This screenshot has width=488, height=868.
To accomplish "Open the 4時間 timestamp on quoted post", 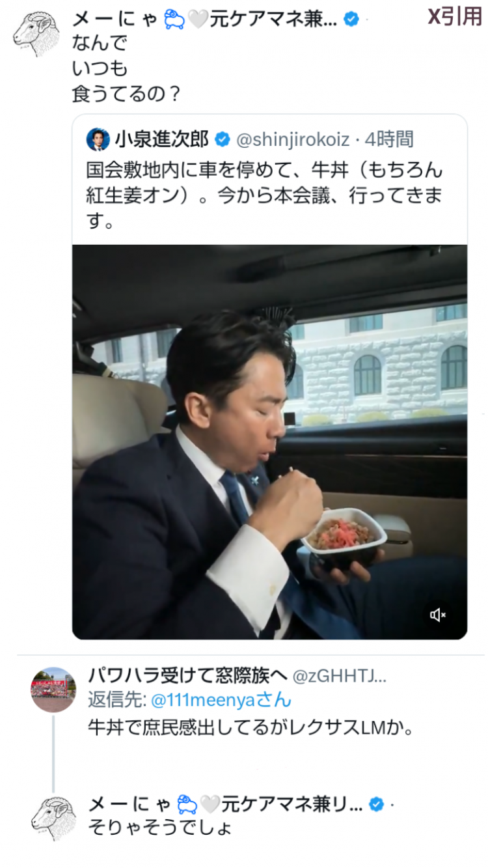I will pyautogui.click(x=389, y=139).
